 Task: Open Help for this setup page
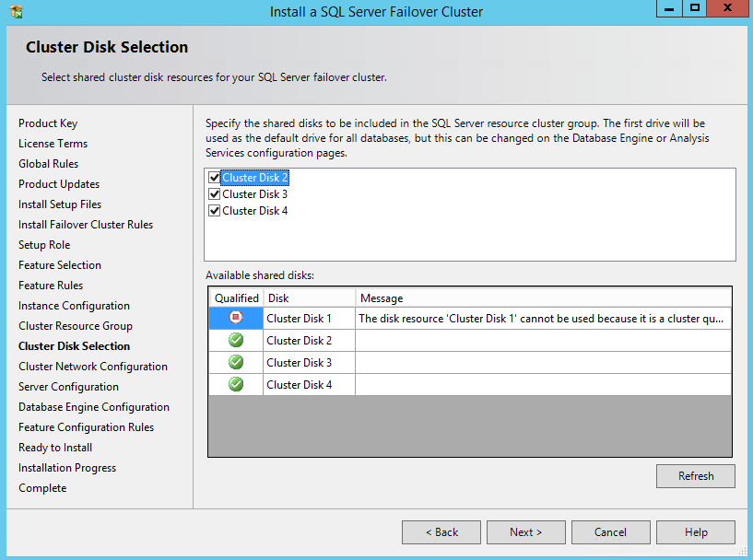(696, 532)
